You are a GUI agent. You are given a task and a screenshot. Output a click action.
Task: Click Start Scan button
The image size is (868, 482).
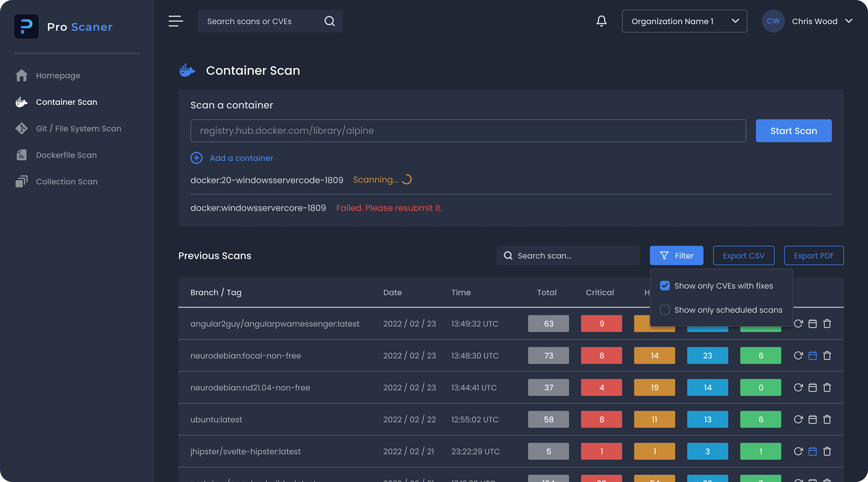(794, 131)
